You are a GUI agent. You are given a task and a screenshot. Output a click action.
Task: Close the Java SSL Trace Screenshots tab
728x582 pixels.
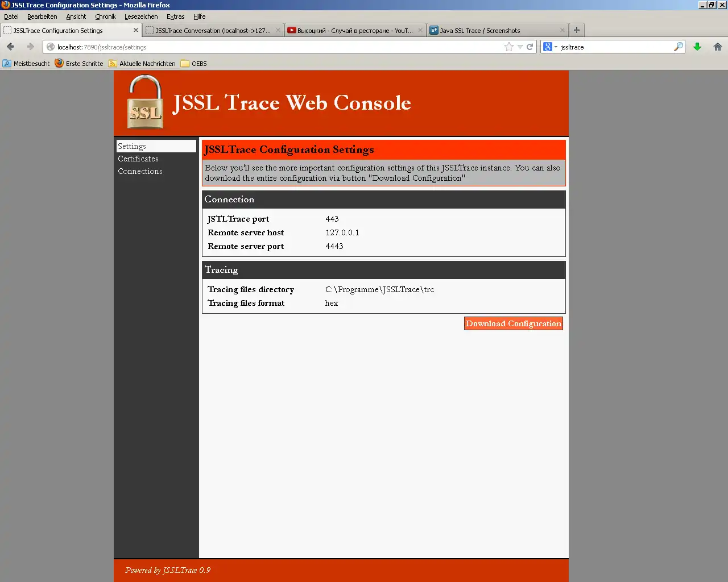click(x=562, y=30)
